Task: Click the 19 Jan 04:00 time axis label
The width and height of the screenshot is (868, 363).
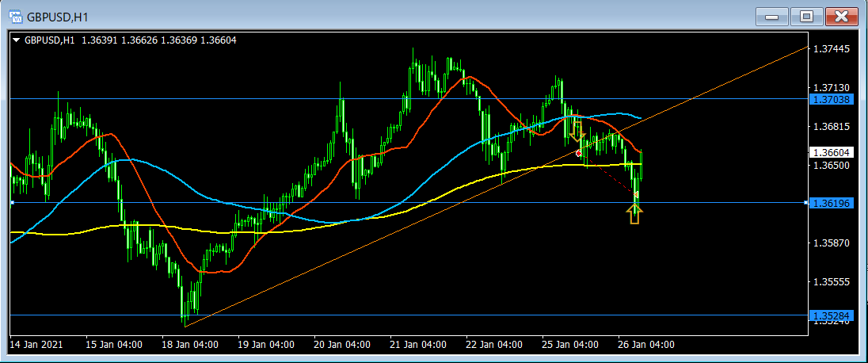Action: click(x=266, y=345)
